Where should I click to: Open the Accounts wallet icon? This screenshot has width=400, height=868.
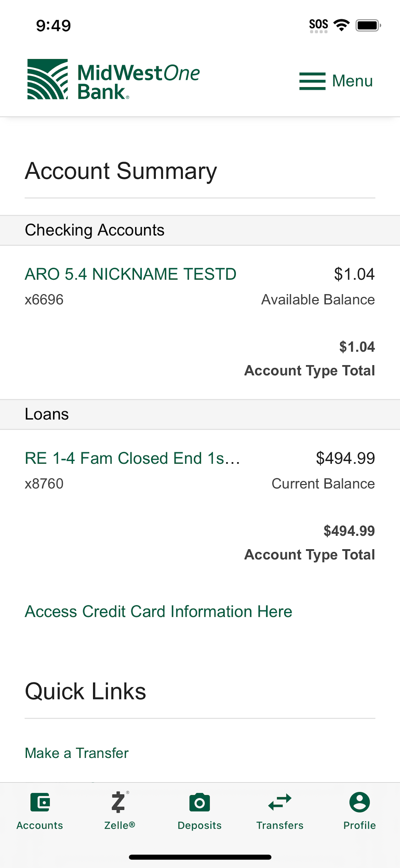pyautogui.click(x=40, y=802)
